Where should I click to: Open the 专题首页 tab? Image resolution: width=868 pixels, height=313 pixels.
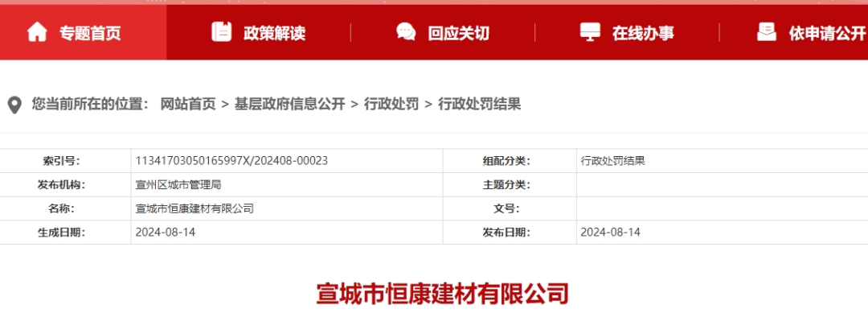[x=83, y=32]
